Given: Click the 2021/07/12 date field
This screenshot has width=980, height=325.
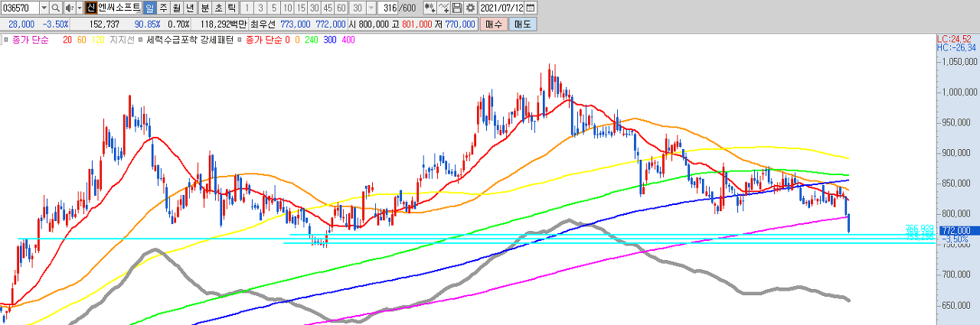Looking at the screenshot, I should point(502,8).
